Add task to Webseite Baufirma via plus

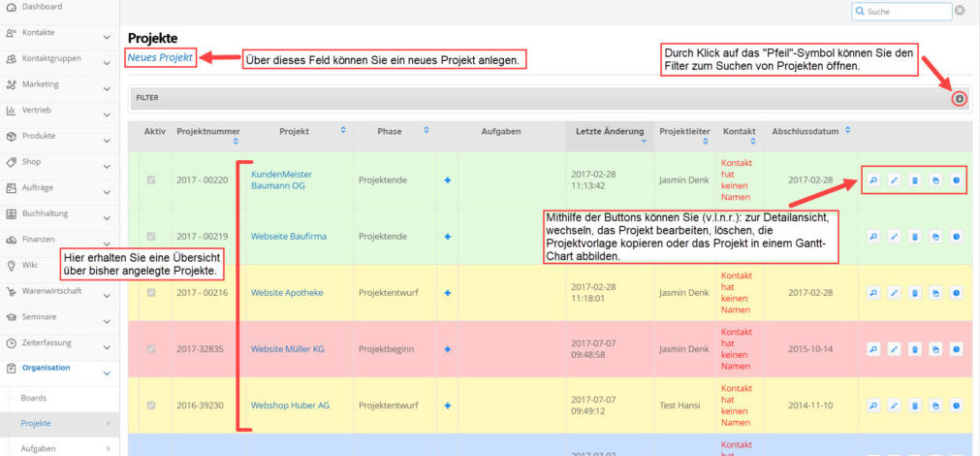(x=448, y=237)
